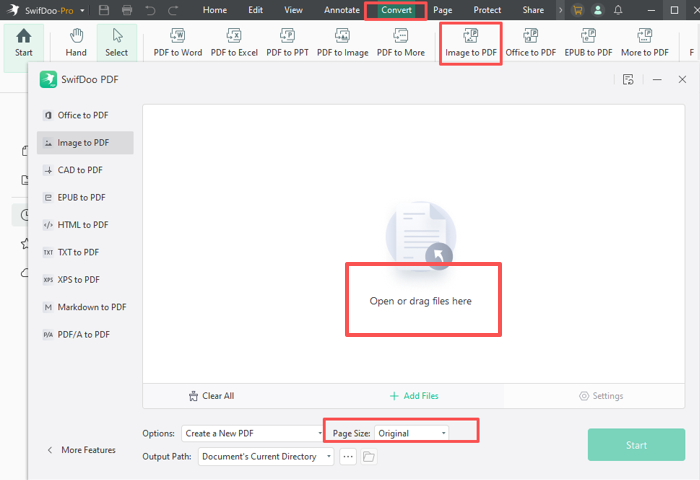Image resolution: width=700 pixels, height=480 pixels.
Task: Open the Protect menu tab
Action: (x=487, y=10)
